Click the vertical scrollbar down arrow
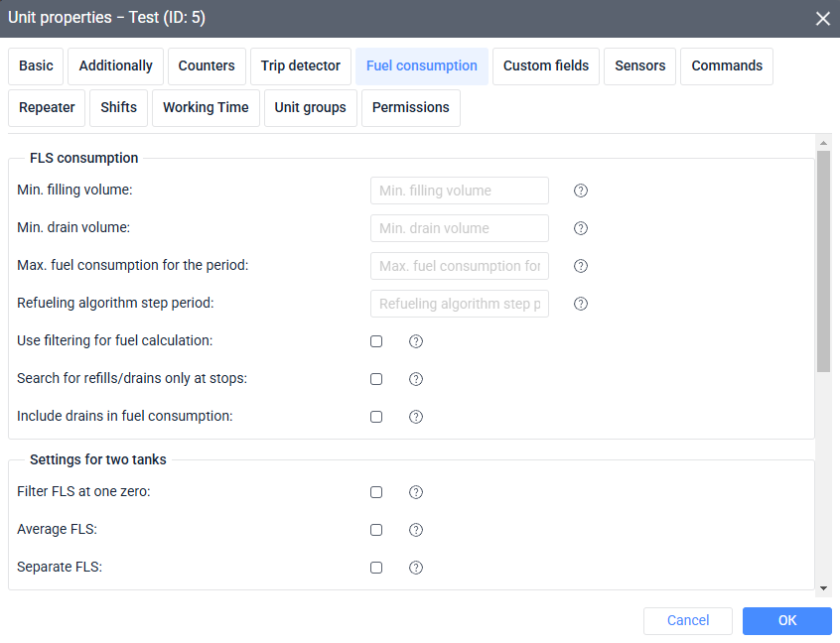 click(822, 588)
